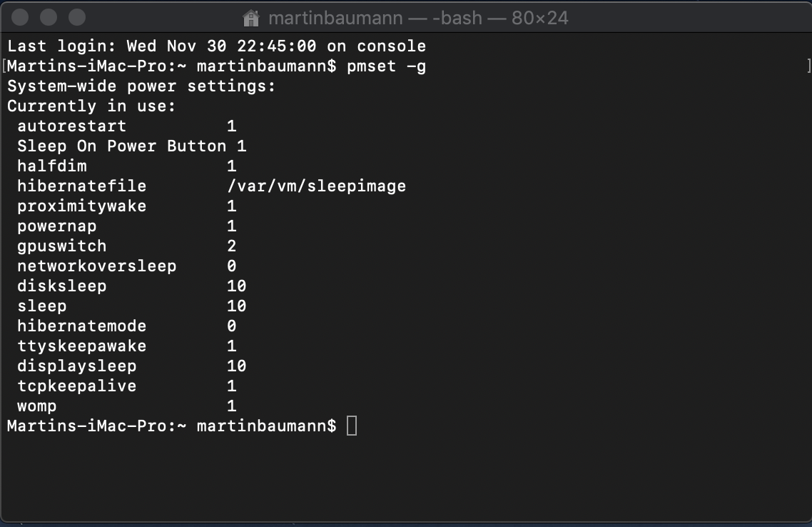812x527 pixels.
Task: Click the ttyskeepawake setting name
Action: point(81,346)
